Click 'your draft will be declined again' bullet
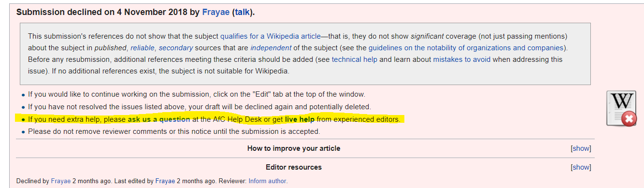 click(x=199, y=106)
